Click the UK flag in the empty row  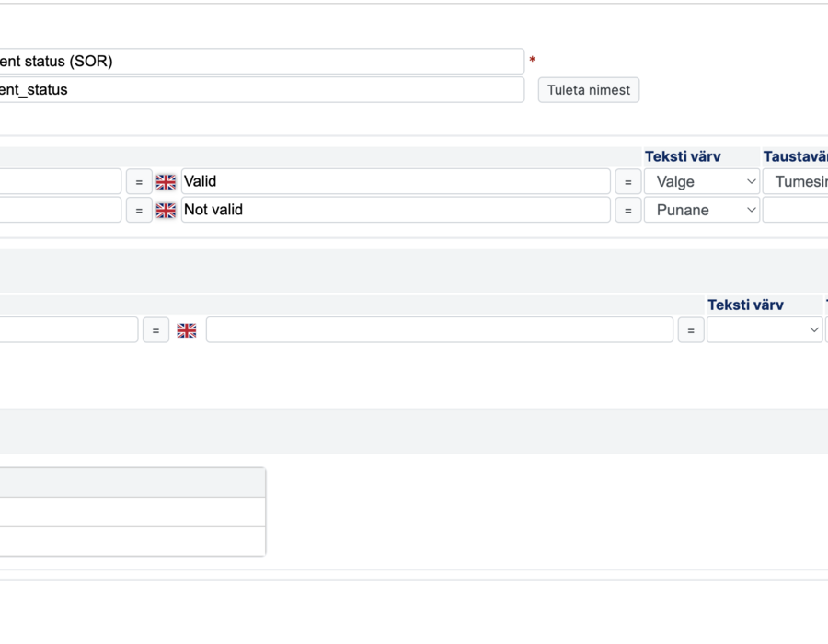pyautogui.click(x=187, y=330)
